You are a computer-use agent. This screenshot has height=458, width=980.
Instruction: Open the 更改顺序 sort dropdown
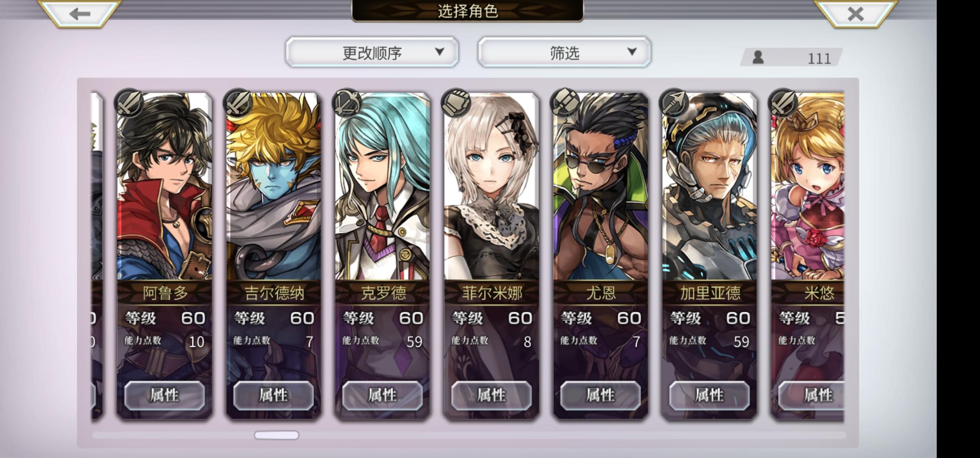tap(372, 52)
